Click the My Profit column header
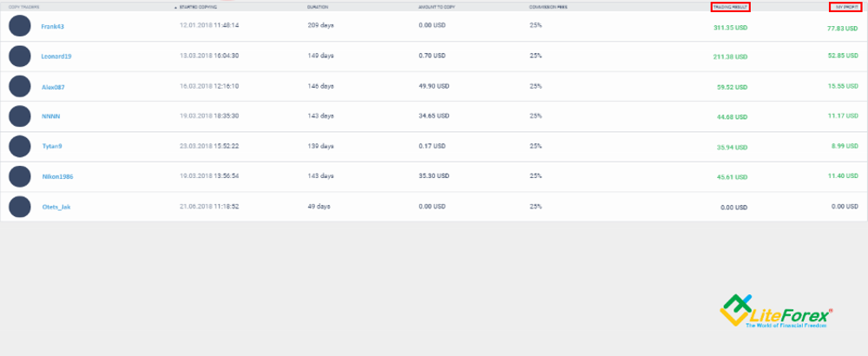This screenshot has height=356, width=868. click(x=847, y=7)
